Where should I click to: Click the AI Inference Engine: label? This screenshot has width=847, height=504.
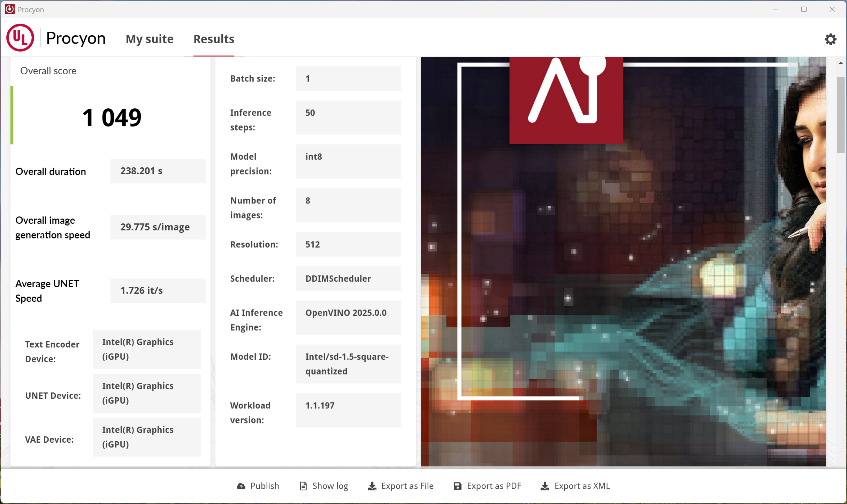point(256,320)
